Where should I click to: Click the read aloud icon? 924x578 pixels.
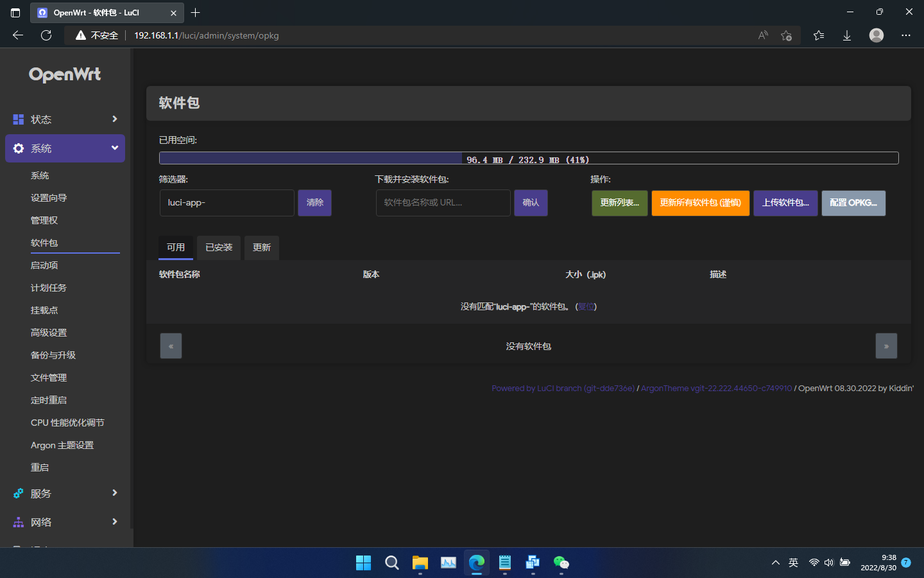763,35
